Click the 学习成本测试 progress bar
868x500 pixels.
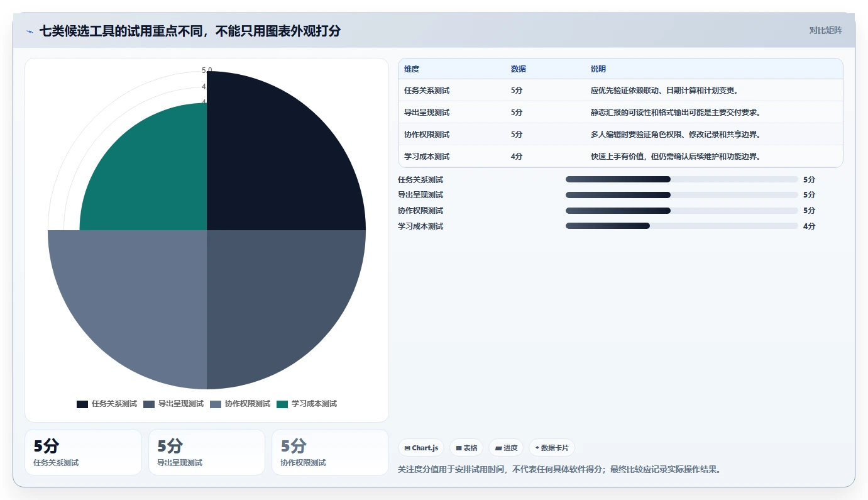[681, 226]
